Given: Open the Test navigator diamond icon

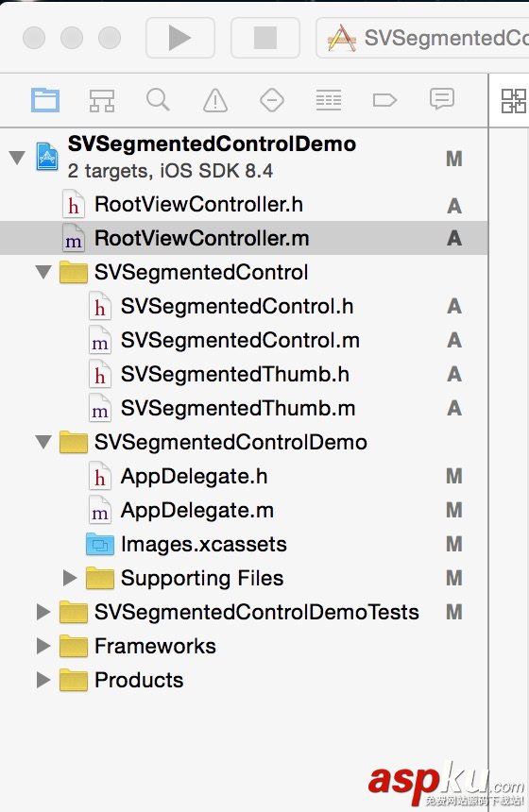Looking at the screenshot, I should pyautogui.click(x=271, y=100).
